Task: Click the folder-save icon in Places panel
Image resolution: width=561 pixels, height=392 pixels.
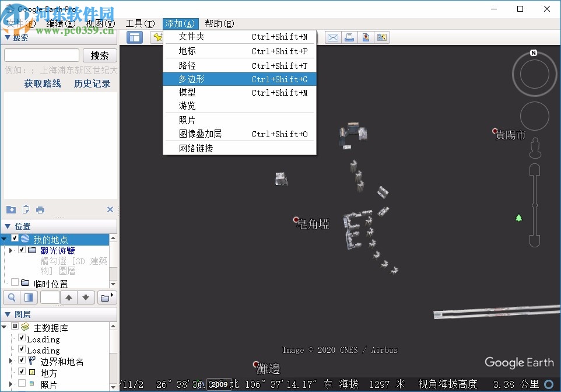Action: click(11, 210)
